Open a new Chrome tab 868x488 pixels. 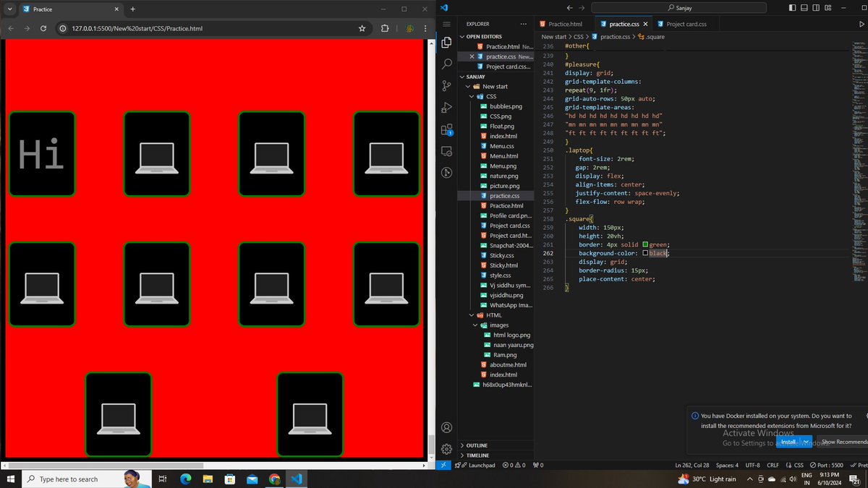point(132,9)
